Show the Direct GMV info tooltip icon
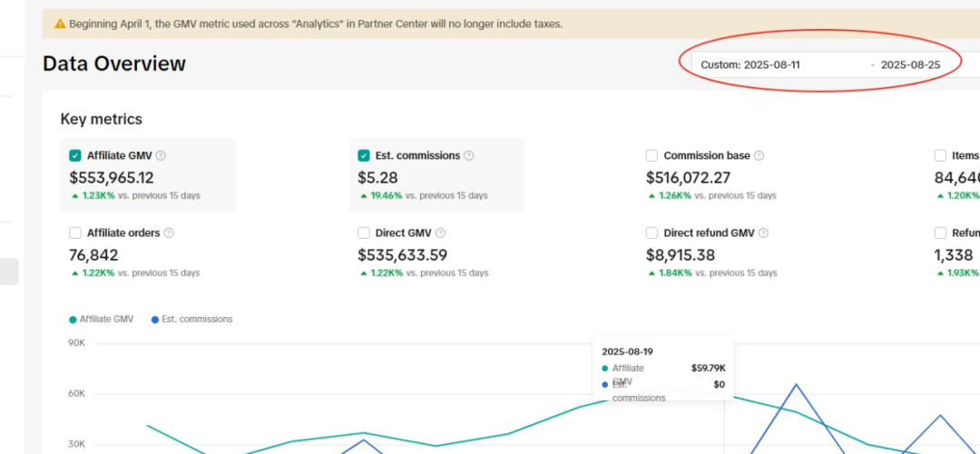980x454 pixels. (x=440, y=233)
